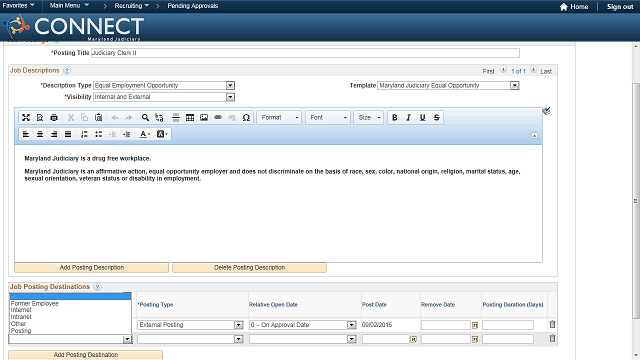Open Find with the magnifier icon
The image size is (640, 360).
145,118
